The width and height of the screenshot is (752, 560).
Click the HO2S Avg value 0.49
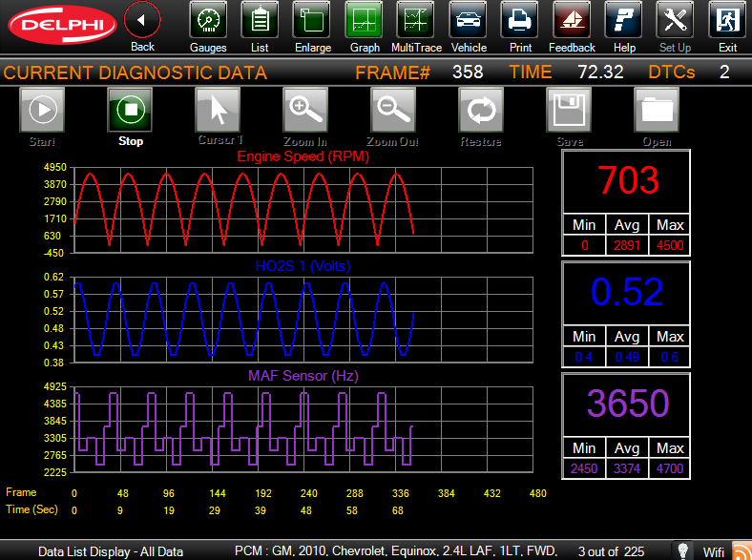tap(627, 357)
